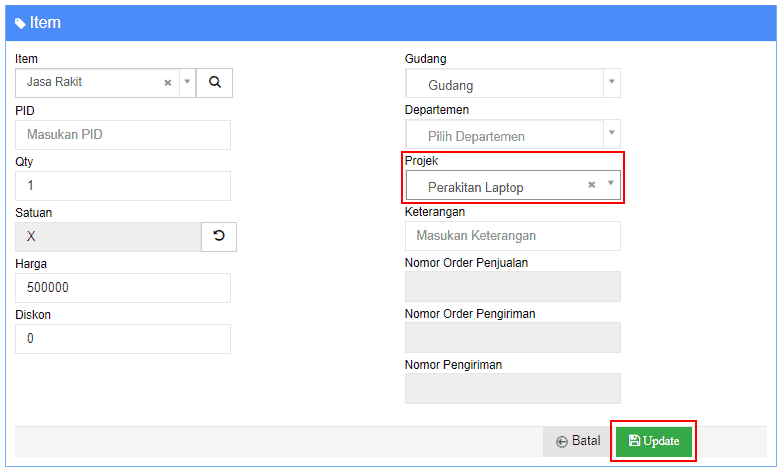Click the Departemen field label

[x=436, y=110]
